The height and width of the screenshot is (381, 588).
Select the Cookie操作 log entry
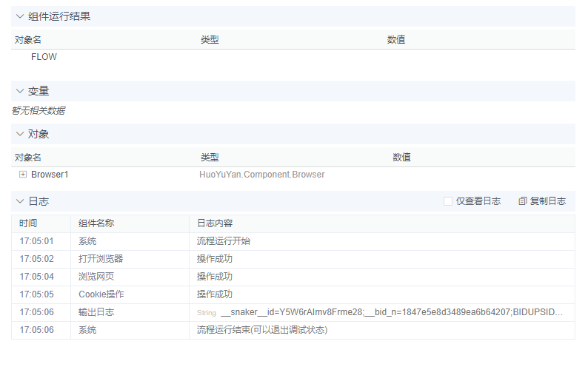pos(101,294)
